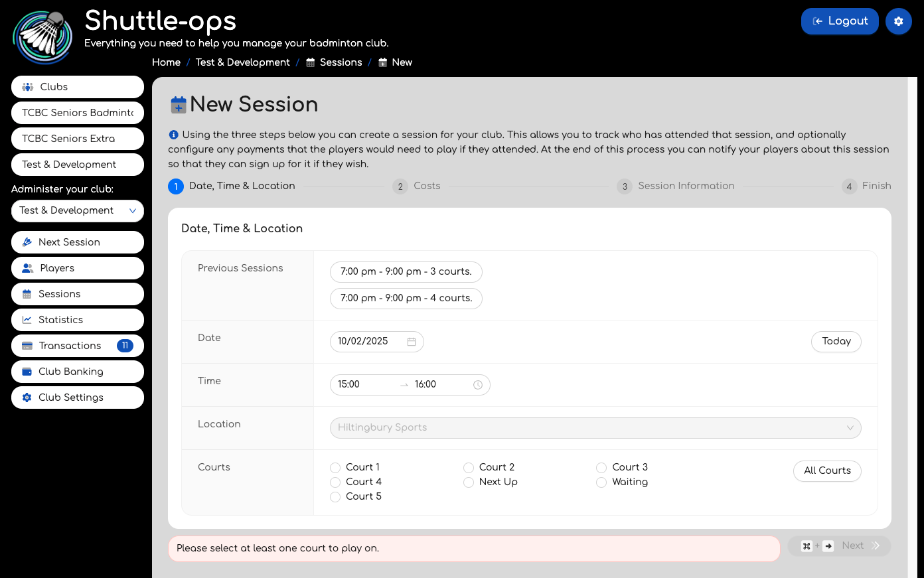Open Transactions with 11 badge
Viewport: 924px width, 578px height.
pyautogui.click(x=78, y=346)
